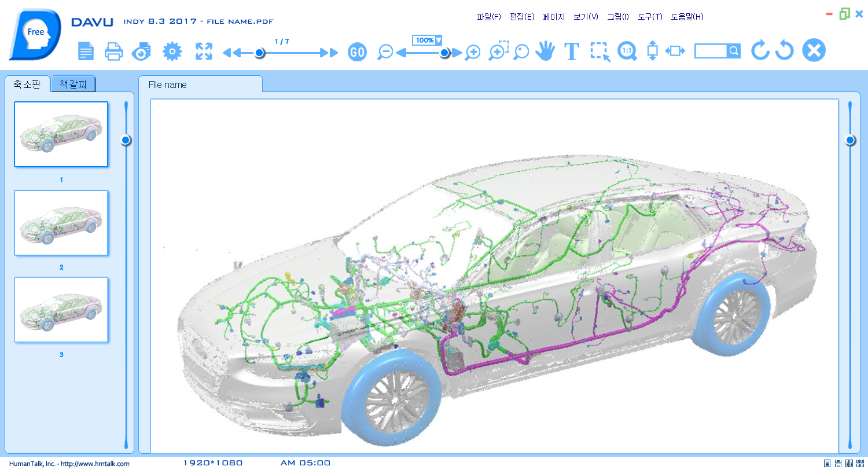Open the HumanTalk hmtalk.com link

coord(69,464)
